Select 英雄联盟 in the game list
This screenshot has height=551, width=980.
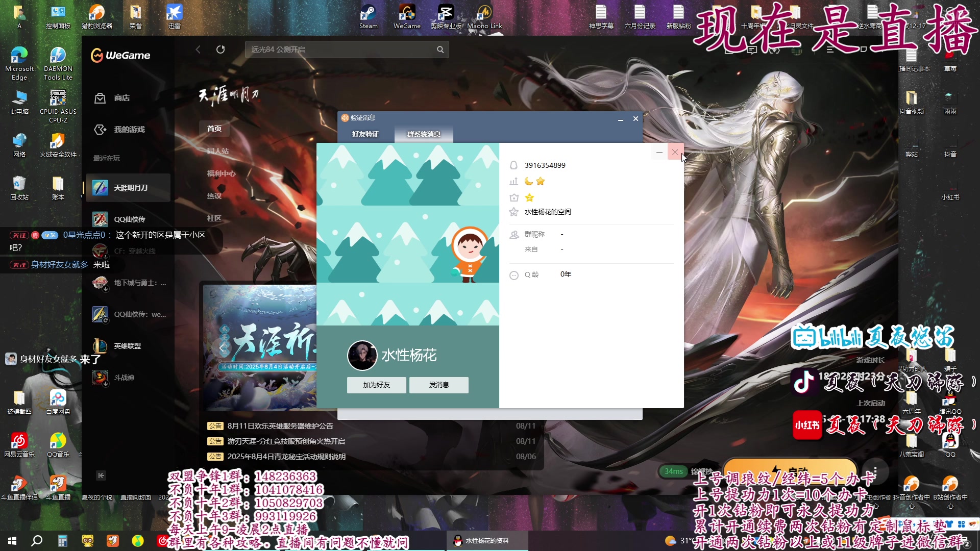pyautogui.click(x=128, y=346)
